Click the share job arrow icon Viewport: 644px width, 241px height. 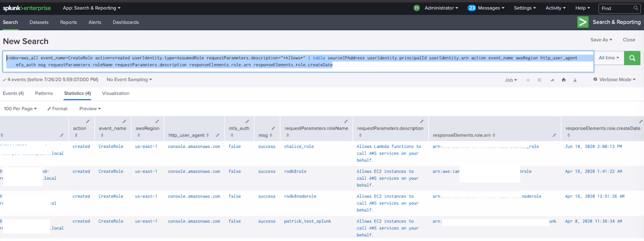[x=552, y=80]
